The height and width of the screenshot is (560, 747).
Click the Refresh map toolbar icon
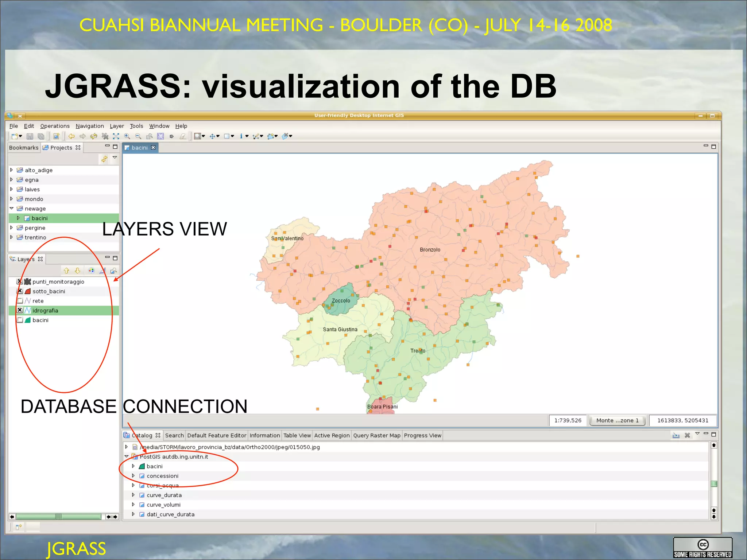94,136
